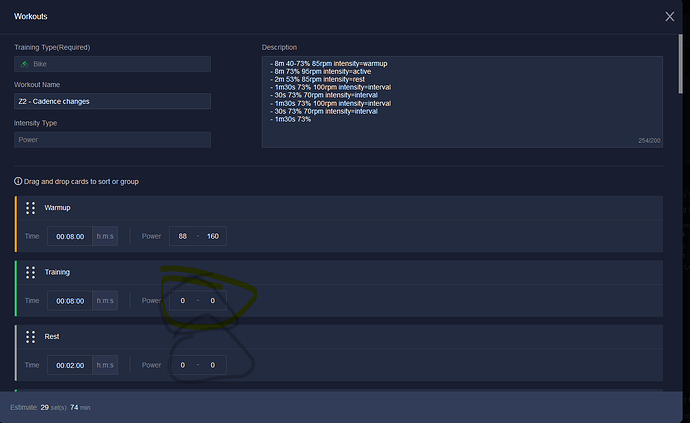Click the Training Type(Required) label
The height and width of the screenshot is (423, 690).
[52, 47]
